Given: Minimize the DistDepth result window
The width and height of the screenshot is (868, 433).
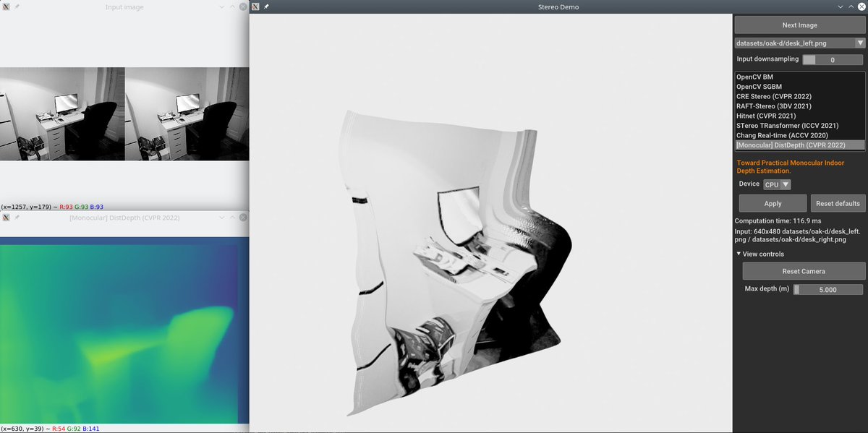Looking at the screenshot, I should click(x=221, y=217).
